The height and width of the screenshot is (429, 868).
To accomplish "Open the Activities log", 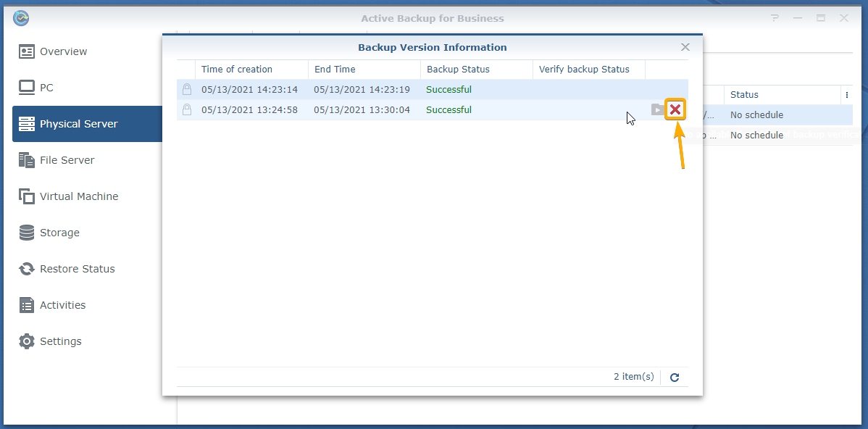I will pos(62,305).
